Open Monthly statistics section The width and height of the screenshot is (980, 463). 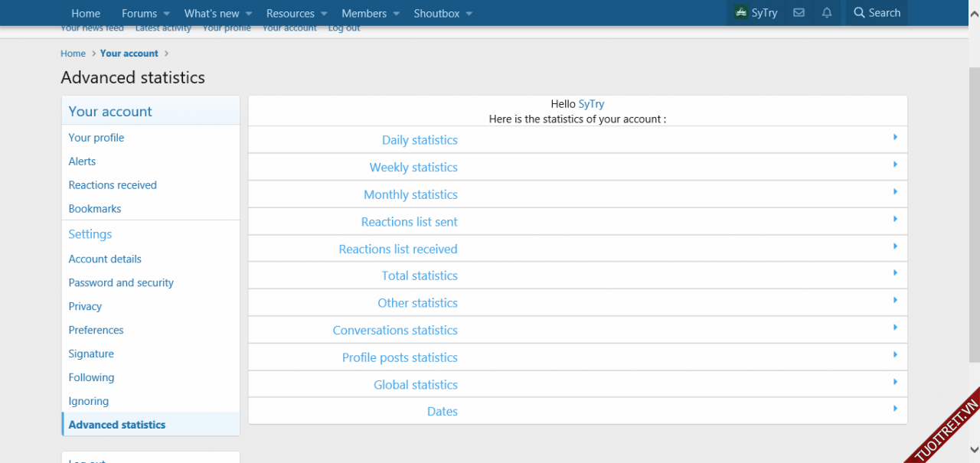click(410, 194)
